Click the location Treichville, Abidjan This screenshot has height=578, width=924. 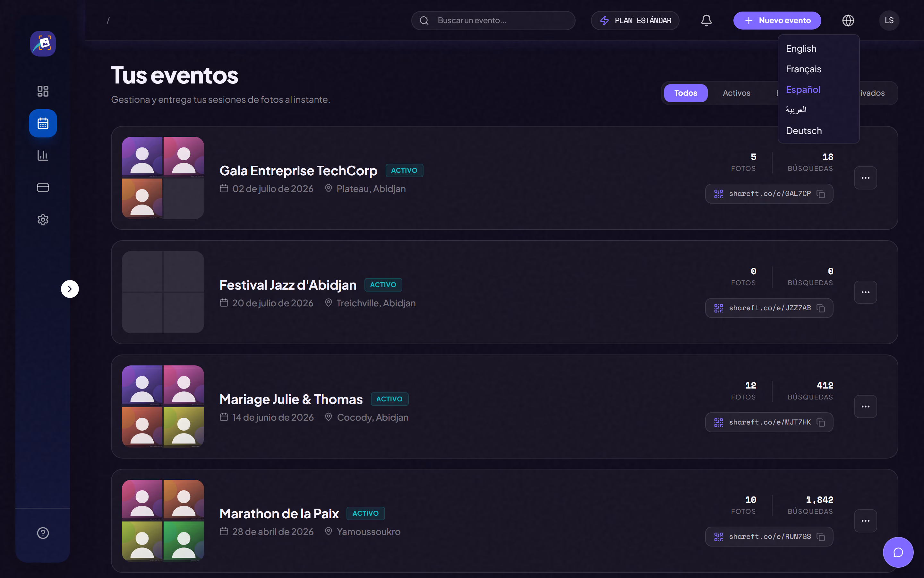(376, 303)
